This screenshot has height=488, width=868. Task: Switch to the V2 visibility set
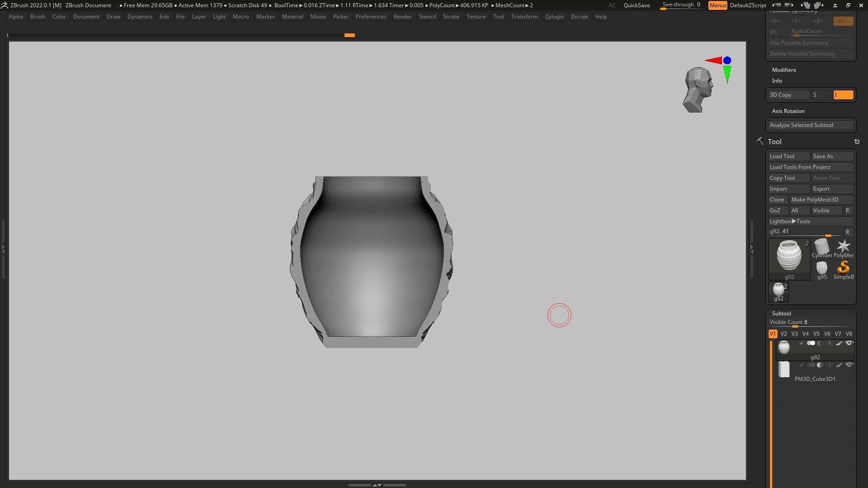pyautogui.click(x=783, y=334)
